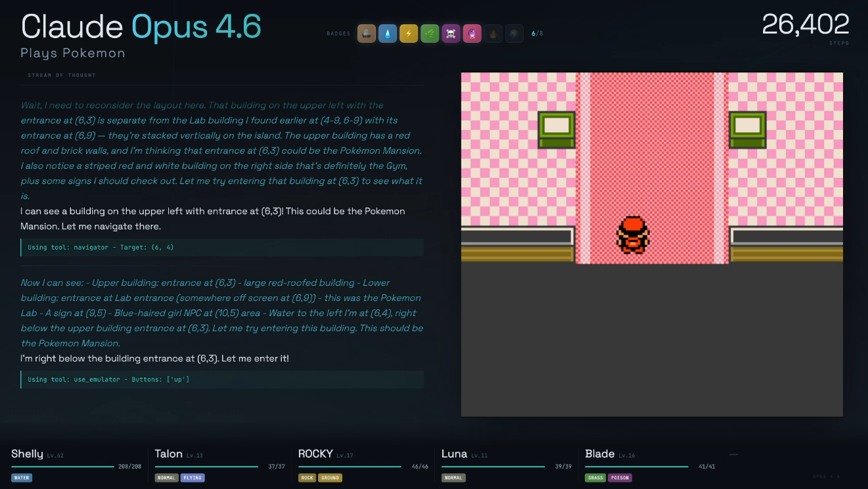Click Shelly's HP bar
This screenshot has height=489, width=868.
point(62,467)
